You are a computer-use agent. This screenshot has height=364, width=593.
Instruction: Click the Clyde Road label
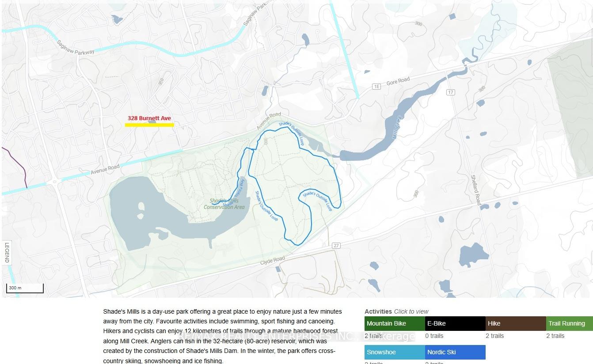[273, 259]
